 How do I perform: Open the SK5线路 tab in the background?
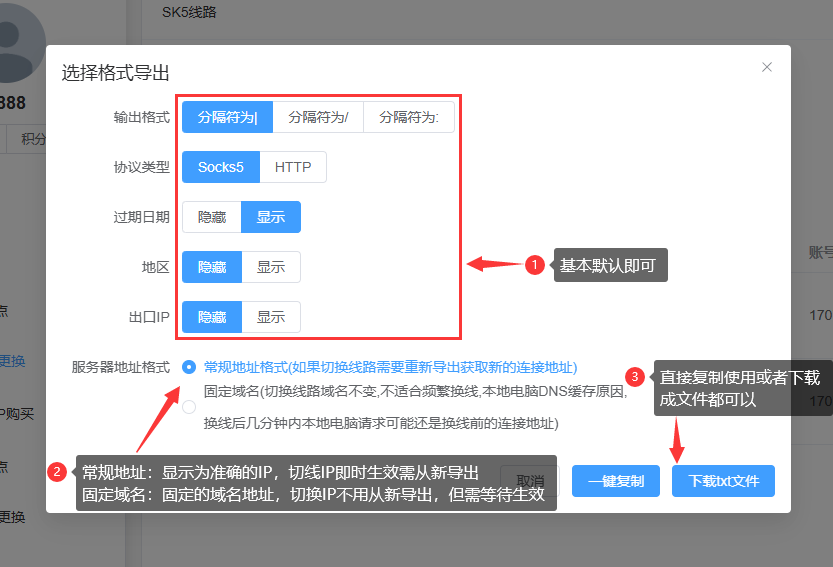189,13
